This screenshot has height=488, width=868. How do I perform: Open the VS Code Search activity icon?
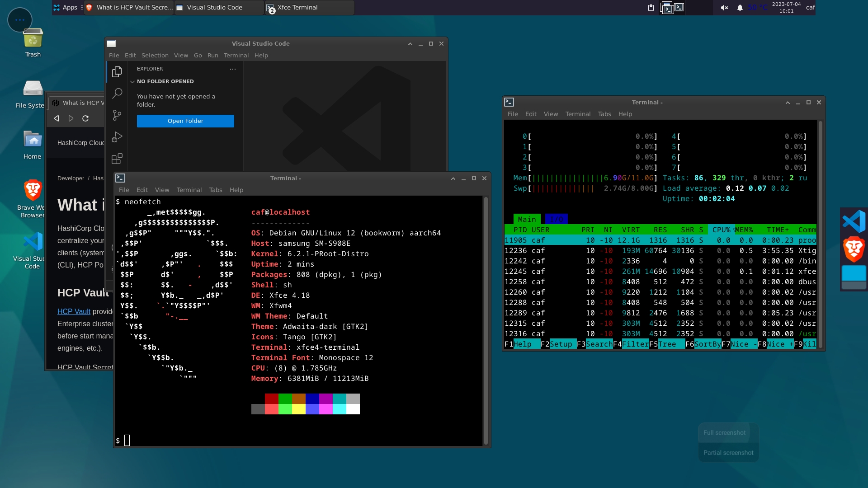click(117, 93)
